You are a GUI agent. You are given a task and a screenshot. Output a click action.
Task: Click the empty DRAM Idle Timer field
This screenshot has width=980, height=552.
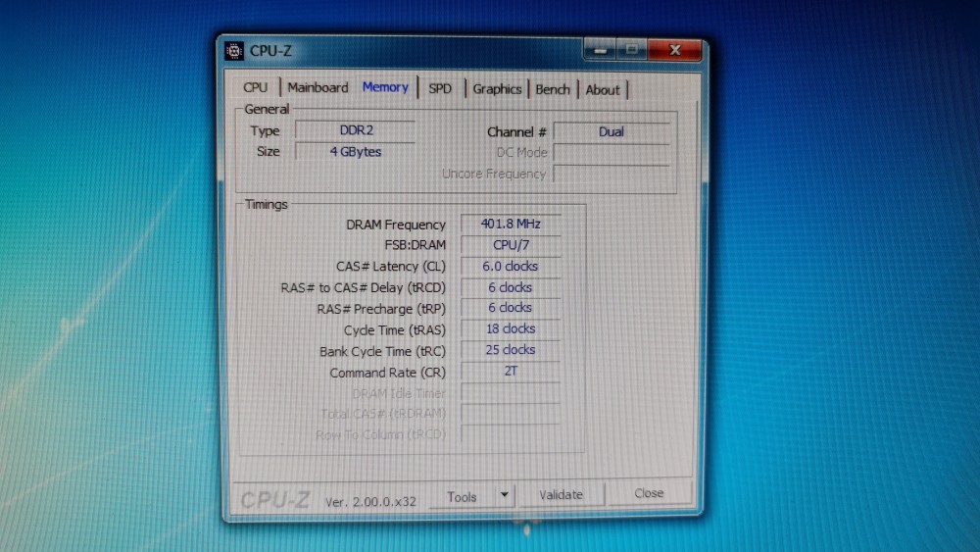(511, 392)
